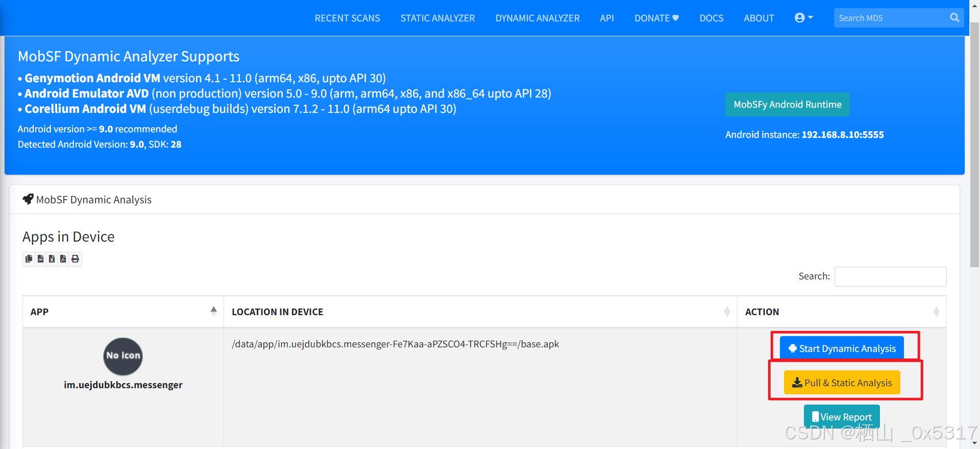This screenshot has width=980, height=449.
Task: Click the MD5 search magnifier icon
Action: click(954, 18)
